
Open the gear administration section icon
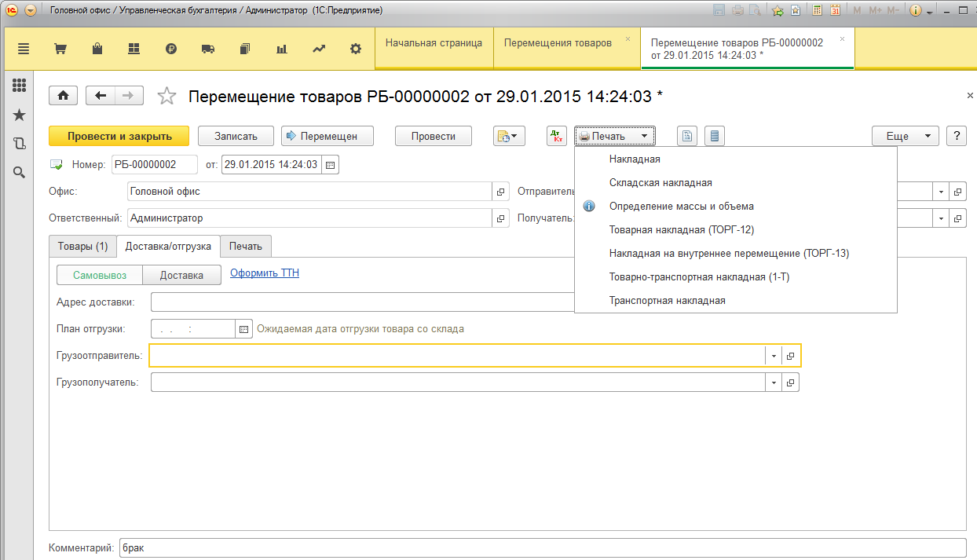356,49
